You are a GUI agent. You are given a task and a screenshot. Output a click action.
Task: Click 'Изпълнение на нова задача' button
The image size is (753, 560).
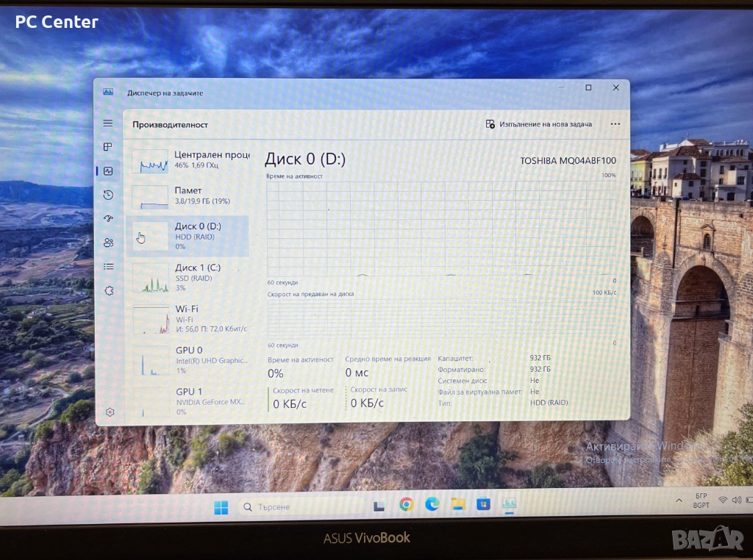(x=538, y=124)
